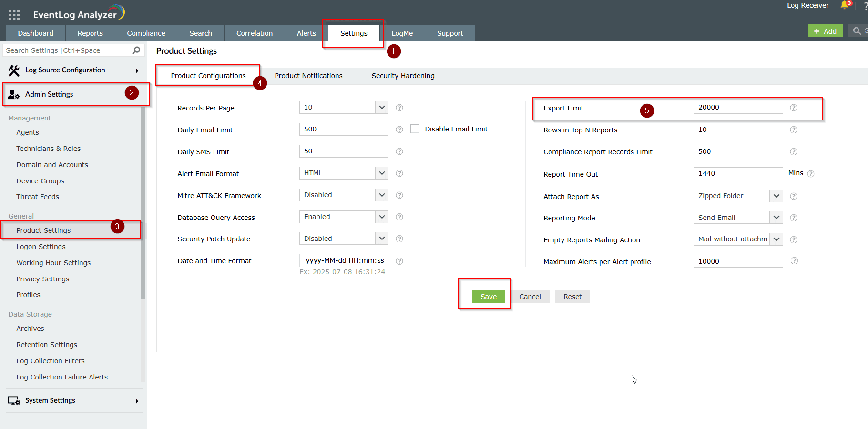Open the Reporting Mode dropdown

pos(738,218)
